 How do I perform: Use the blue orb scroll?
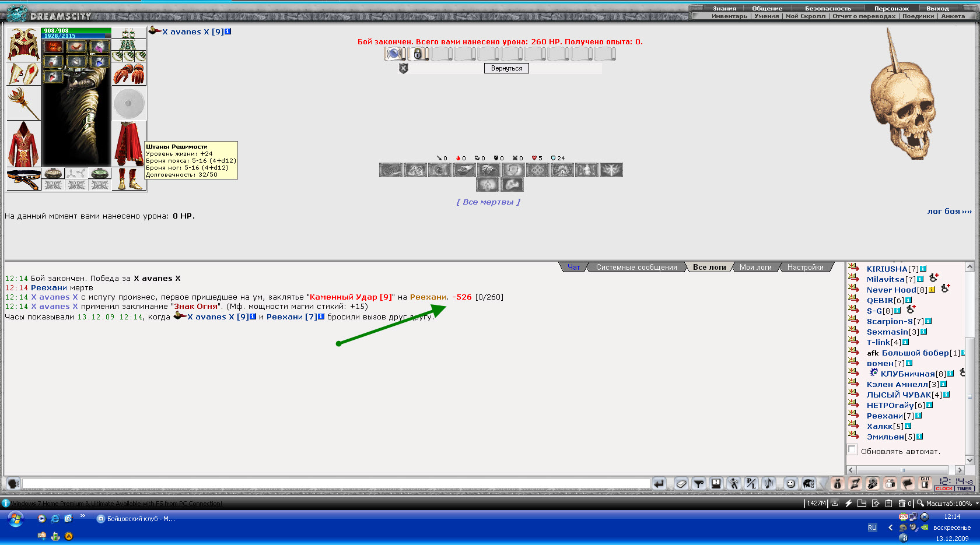[395, 54]
